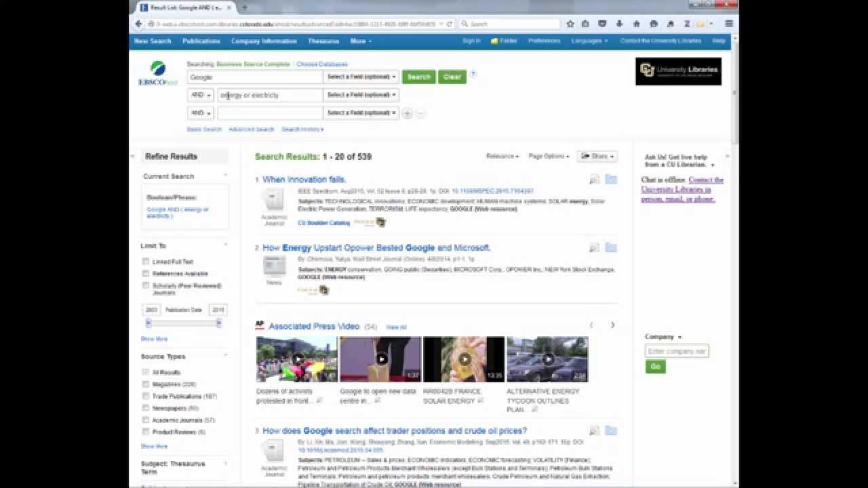This screenshot has width=868, height=488.
Task: Open a new browser tab with plus
Action: click(x=245, y=7)
